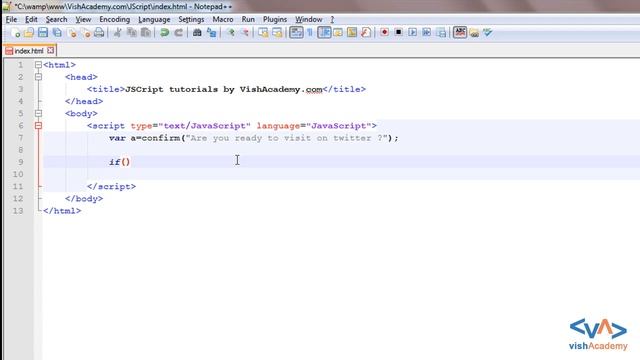Click the opening <body> tag
This screenshot has height=360, width=640.
click(81, 113)
